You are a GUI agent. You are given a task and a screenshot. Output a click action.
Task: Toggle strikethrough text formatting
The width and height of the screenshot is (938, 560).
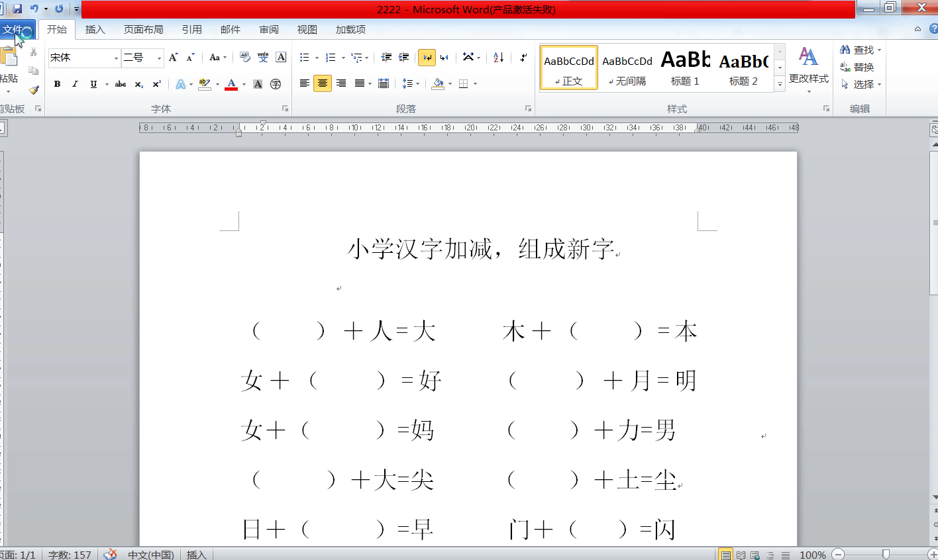pyautogui.click(x=121, y=84)
